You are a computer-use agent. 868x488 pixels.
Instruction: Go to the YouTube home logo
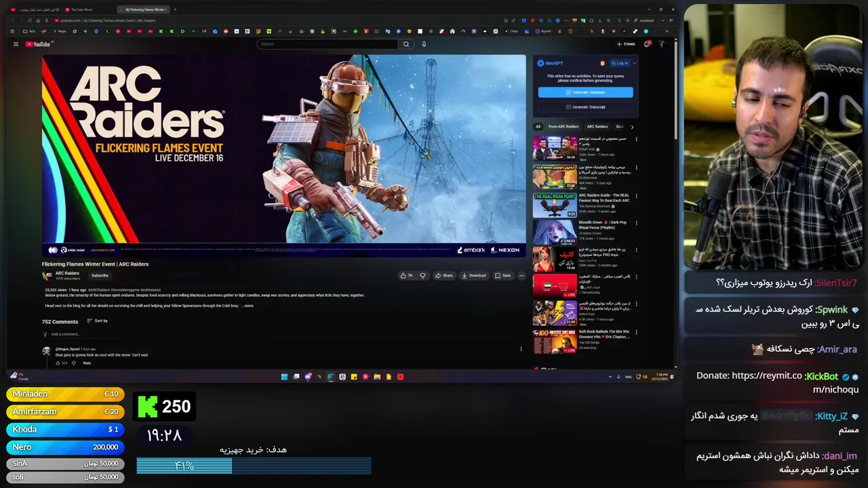(x=39, y=44)
